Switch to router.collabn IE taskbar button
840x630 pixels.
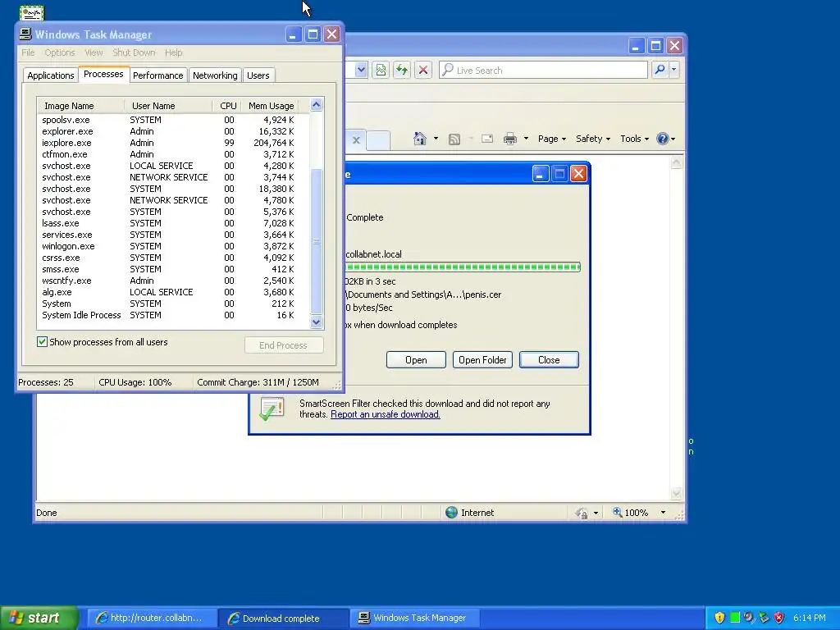point(151,618)
